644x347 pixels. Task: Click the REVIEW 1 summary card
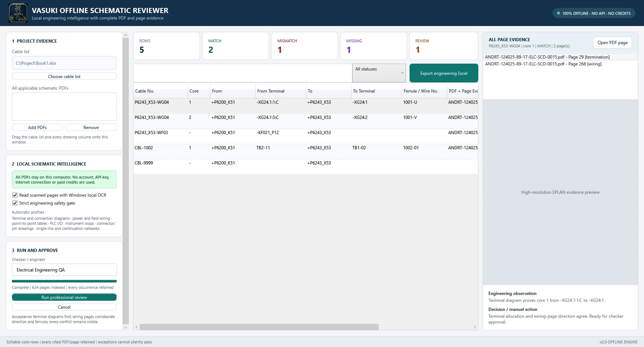[444, 46]
